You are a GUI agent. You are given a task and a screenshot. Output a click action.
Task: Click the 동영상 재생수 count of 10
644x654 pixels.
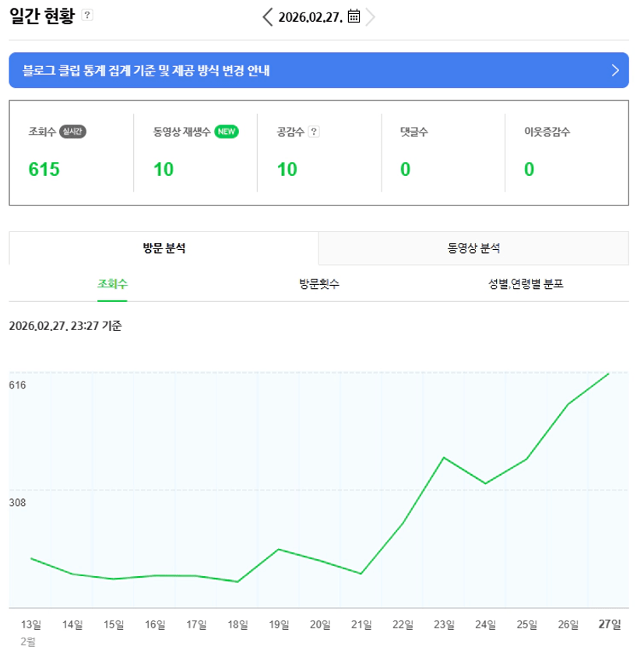(164, 170)
